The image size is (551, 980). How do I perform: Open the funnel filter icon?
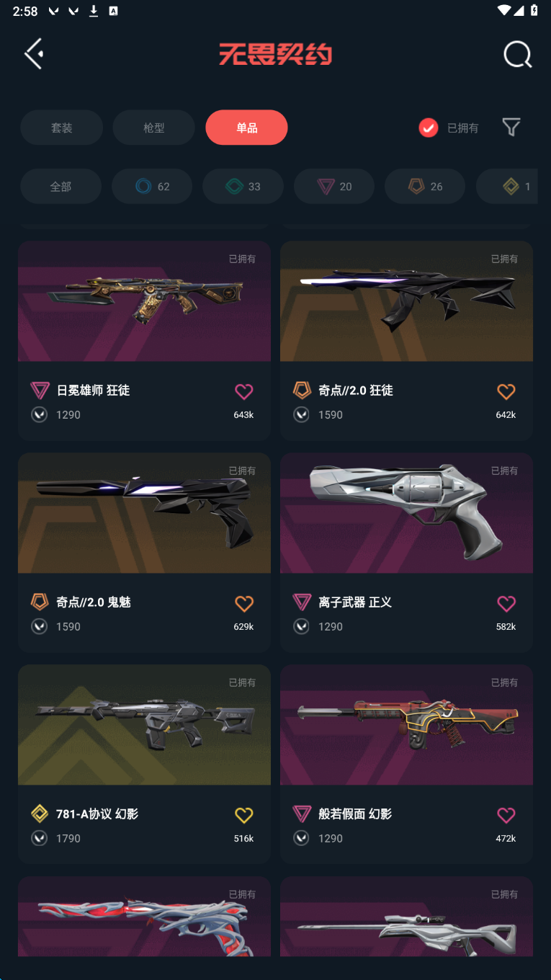[x=511, y=128]
